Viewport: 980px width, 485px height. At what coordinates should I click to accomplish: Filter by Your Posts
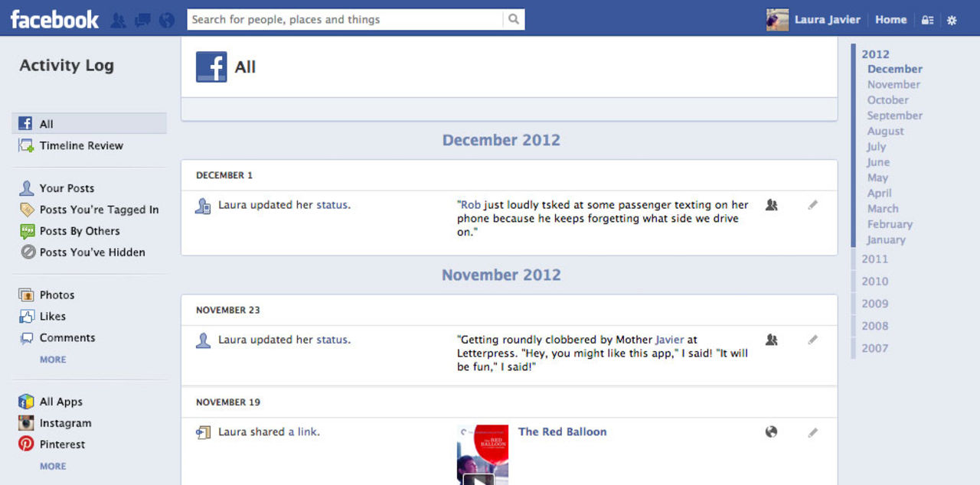pos(67,188)
